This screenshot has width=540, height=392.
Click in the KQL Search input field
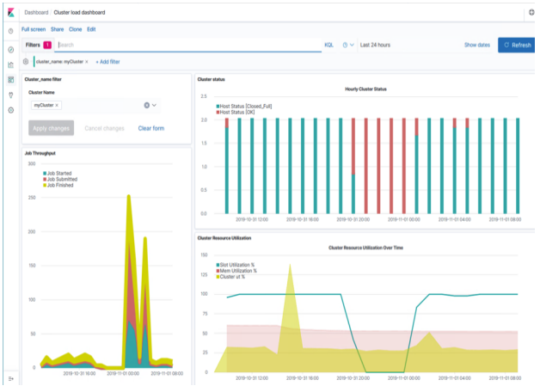click(x=188, y=45)
